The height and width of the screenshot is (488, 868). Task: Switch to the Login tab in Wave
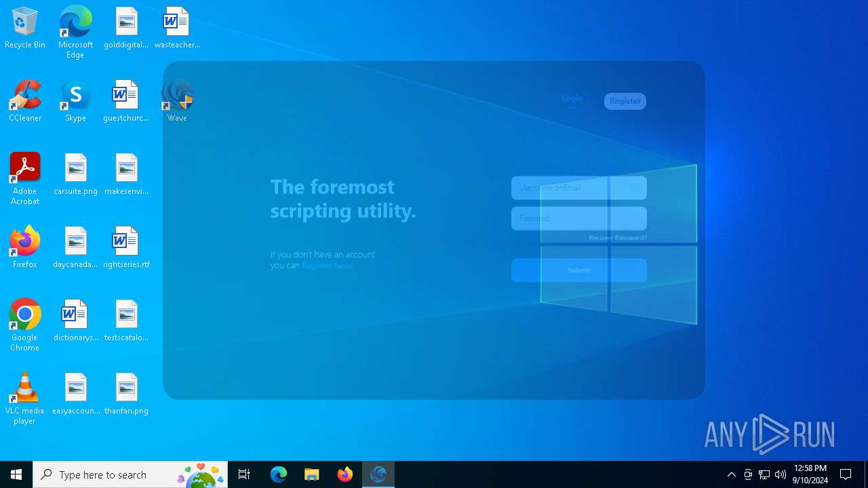click(572, 99)
